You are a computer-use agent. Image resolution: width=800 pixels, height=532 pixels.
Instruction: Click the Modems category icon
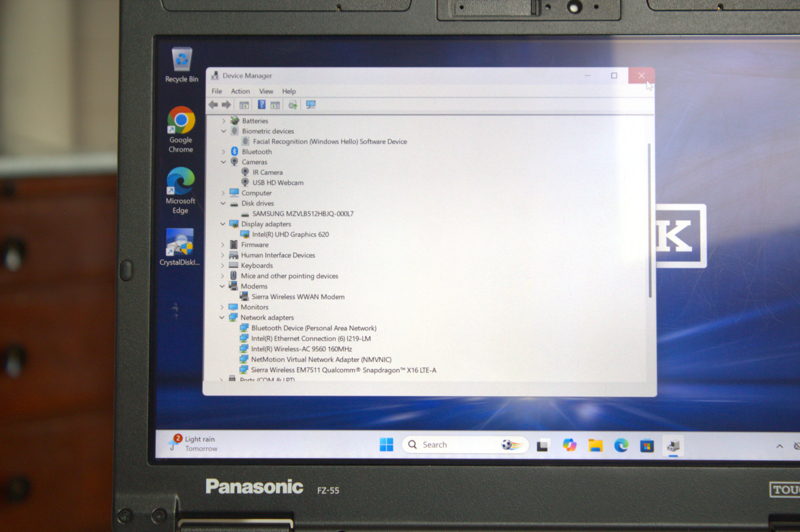(233, 286)
